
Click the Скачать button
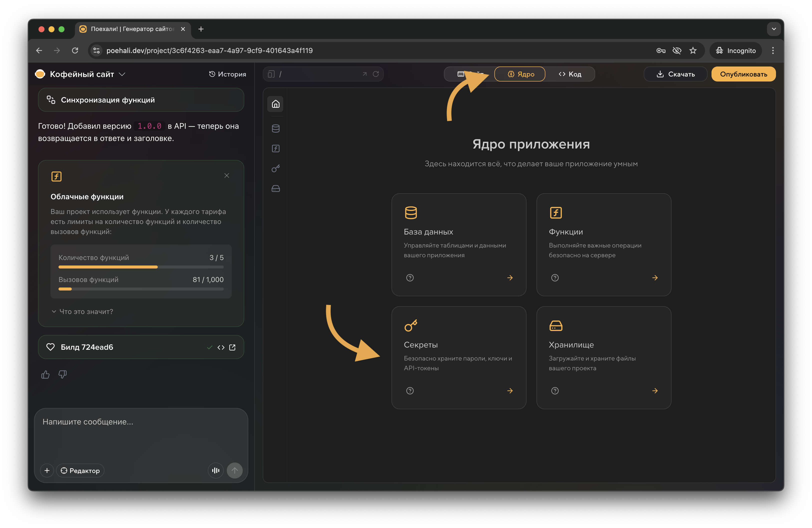(675, 74)
